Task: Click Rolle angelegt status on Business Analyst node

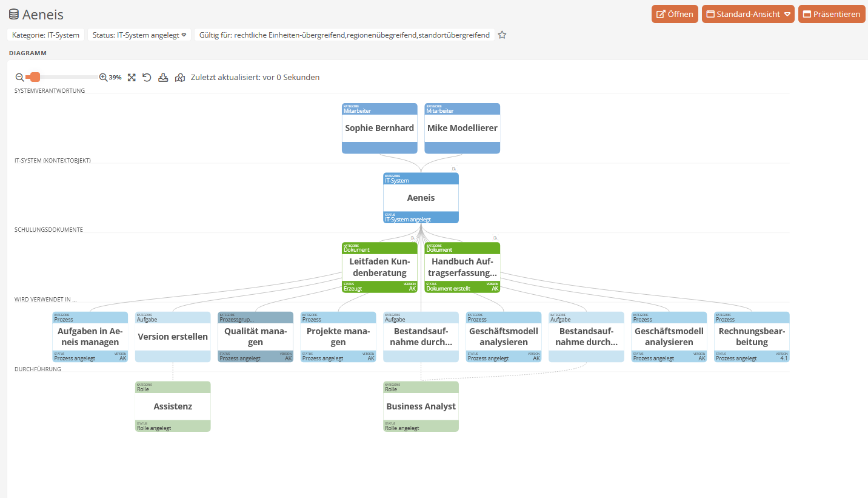Action: [x=402, y=428]
